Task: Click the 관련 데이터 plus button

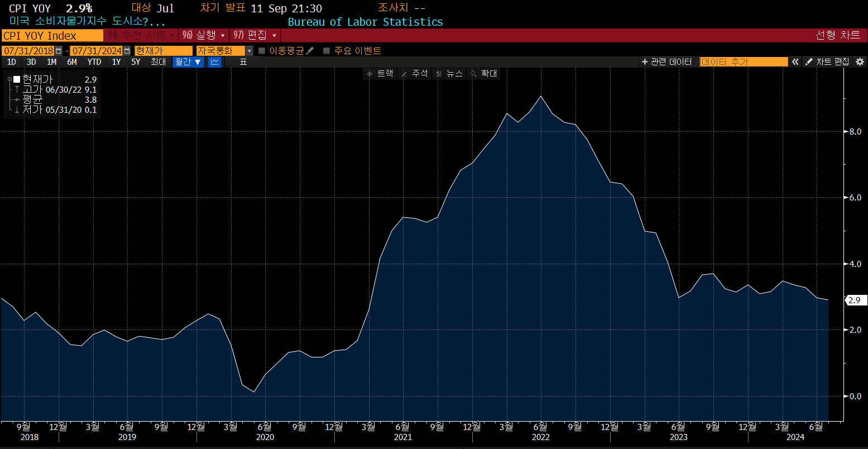Action: click(x=666, y=62)
